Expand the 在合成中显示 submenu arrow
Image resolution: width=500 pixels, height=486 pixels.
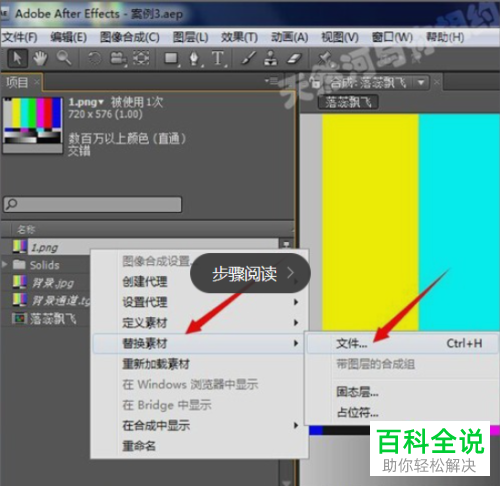click(296, 425)
